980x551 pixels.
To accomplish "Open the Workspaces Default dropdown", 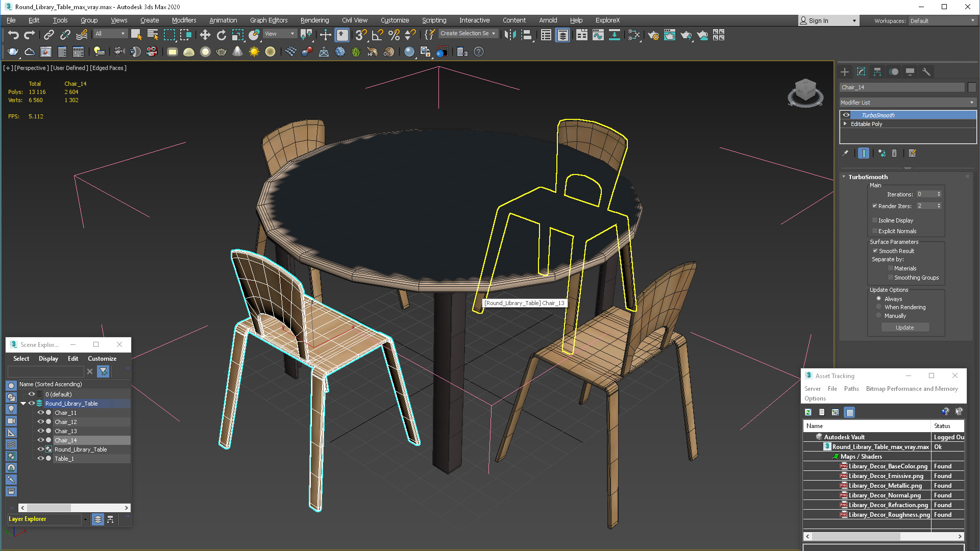I will coord(942,21).
